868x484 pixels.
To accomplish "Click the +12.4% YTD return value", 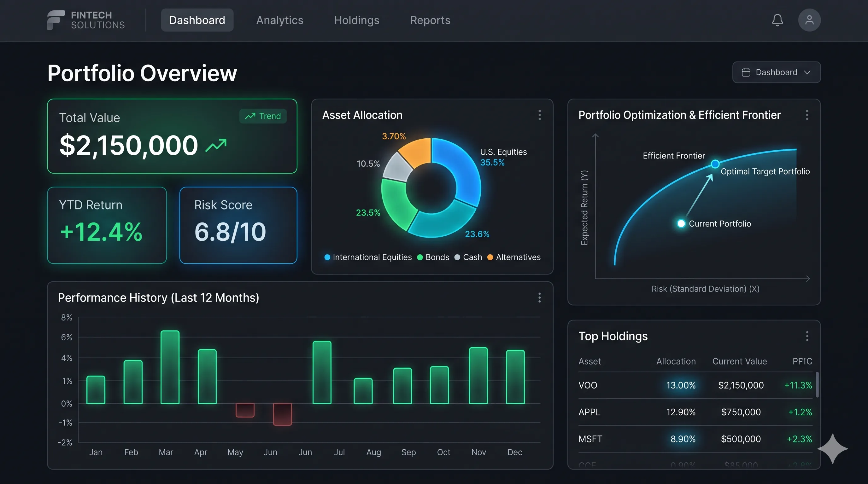I will click(102, 232).
